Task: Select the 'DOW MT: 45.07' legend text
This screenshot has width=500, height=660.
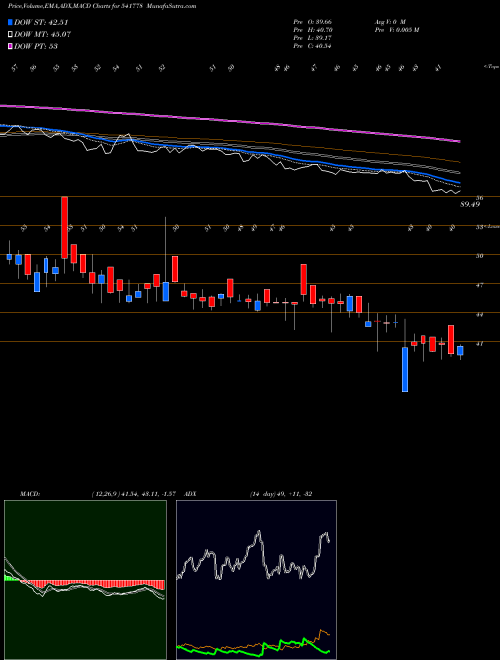Action: pos(42,35)
